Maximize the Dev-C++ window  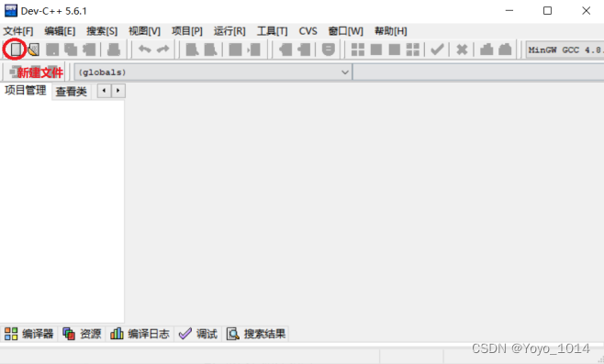[547, 11]
